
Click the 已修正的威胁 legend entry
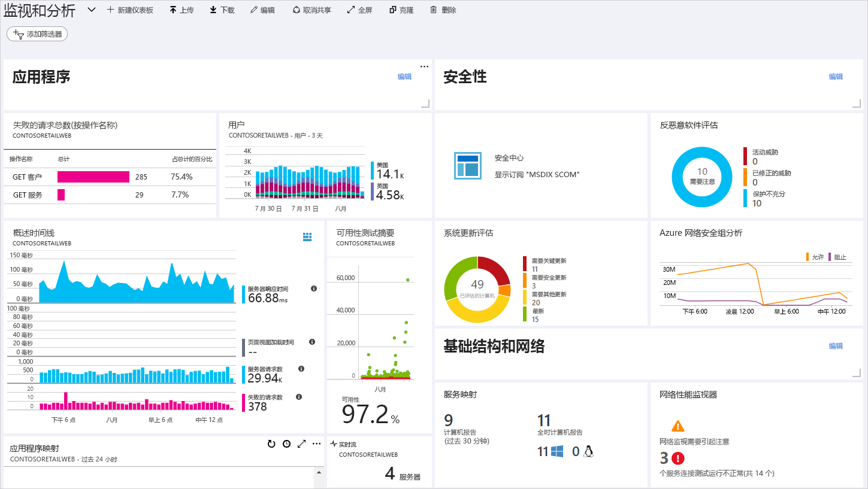click(768, 177)
